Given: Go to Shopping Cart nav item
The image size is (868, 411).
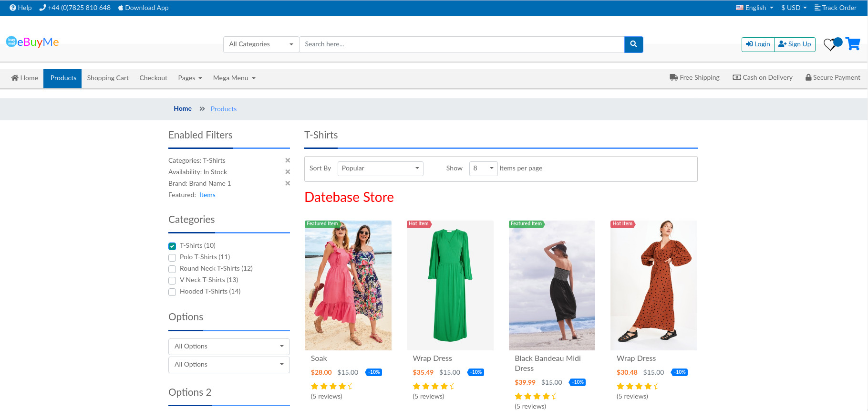Looking at the screenshot, I should pyautogui.click(x=108, y=78).
